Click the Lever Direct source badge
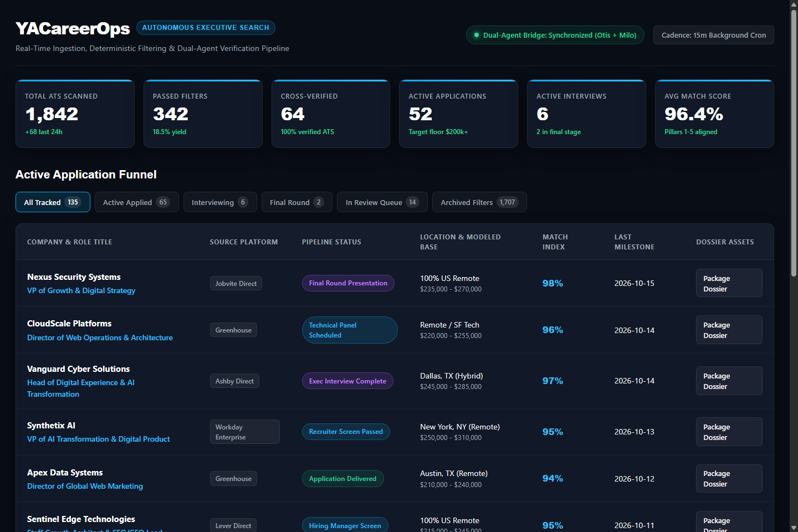The height and width of the screenshot is (532, 798). 233,525
